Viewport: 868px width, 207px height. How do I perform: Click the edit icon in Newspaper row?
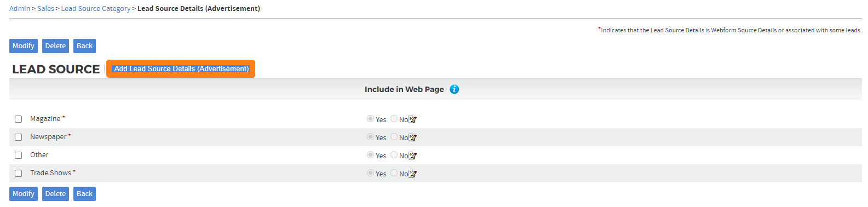pos(412,138)
